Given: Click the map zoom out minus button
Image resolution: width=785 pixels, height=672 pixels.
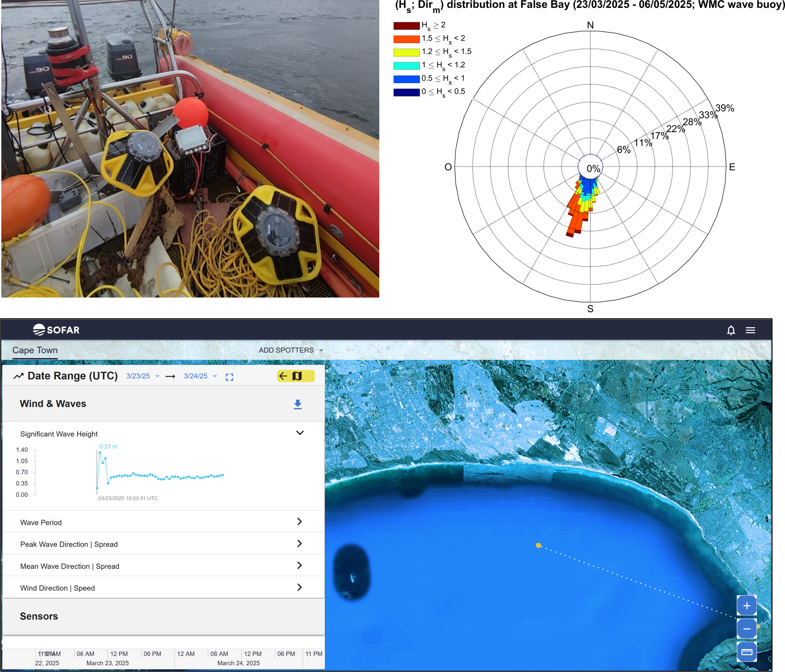Looking at the screenshot, I should 746,629.
